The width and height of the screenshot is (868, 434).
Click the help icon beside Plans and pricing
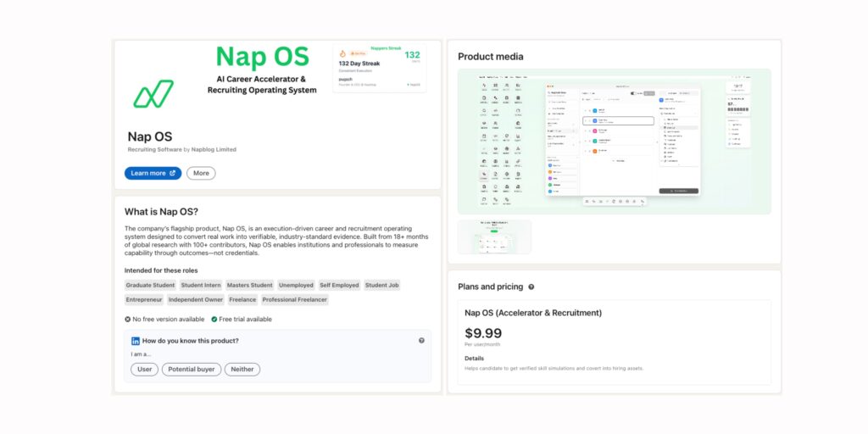[x=531, y=287]
